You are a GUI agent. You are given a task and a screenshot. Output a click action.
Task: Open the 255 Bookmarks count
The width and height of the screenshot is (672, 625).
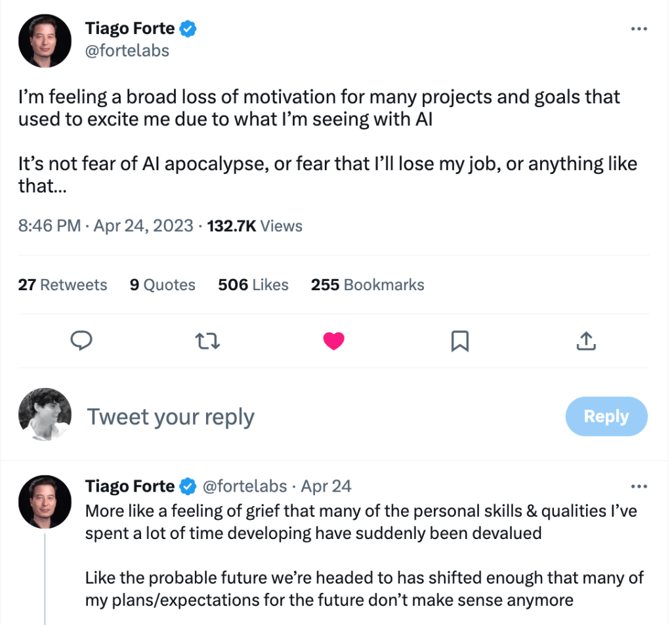(367, 285)
